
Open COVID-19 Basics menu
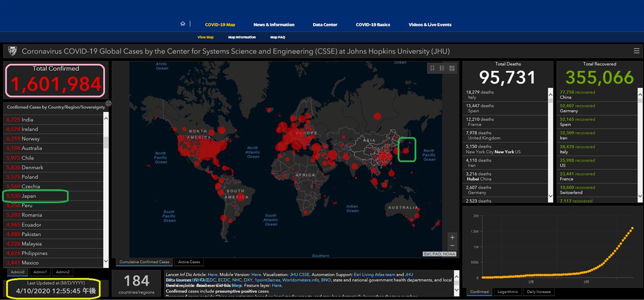[x=373, y=25]
